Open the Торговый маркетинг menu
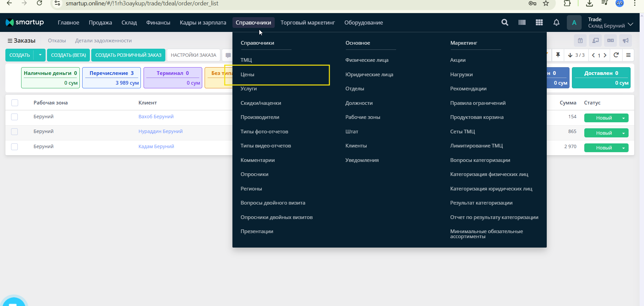This screenshot has width=644, height=306. 308,23
